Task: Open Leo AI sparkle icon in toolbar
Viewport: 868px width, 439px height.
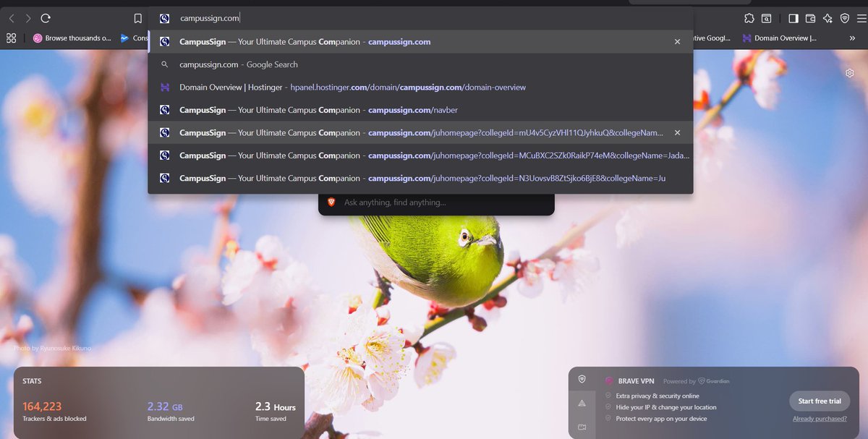Action: pyautogui.click(x=827, y=18)
